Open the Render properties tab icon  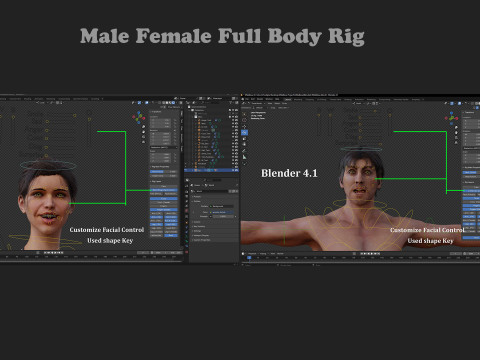(186, 191)
